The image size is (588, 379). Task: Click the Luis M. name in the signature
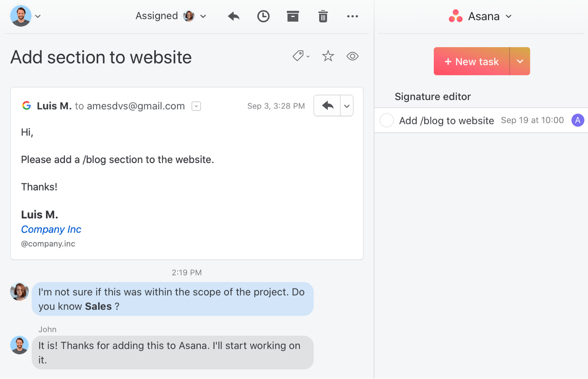pyautogui.click(x=40, y=215)
